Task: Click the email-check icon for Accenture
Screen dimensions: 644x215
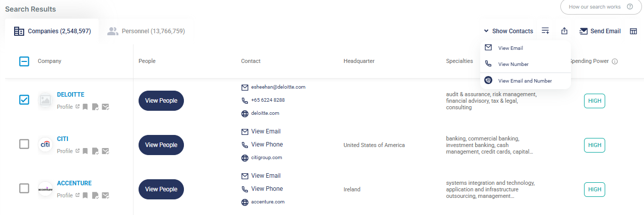Action: (x=106, y=195)
